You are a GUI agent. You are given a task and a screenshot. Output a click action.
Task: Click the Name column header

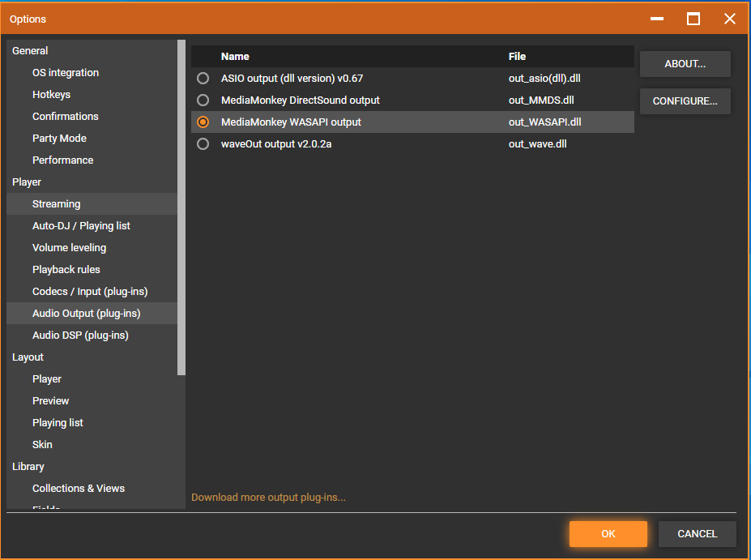click(x=235, y=57)
